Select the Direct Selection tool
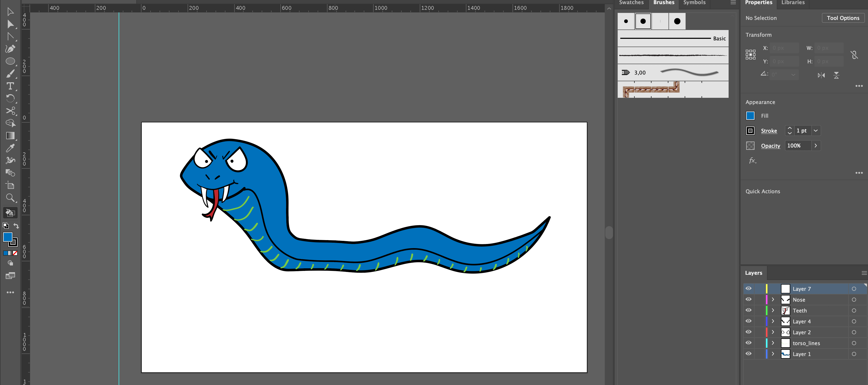Screen dimensions: 868x385 pos(10,24)
